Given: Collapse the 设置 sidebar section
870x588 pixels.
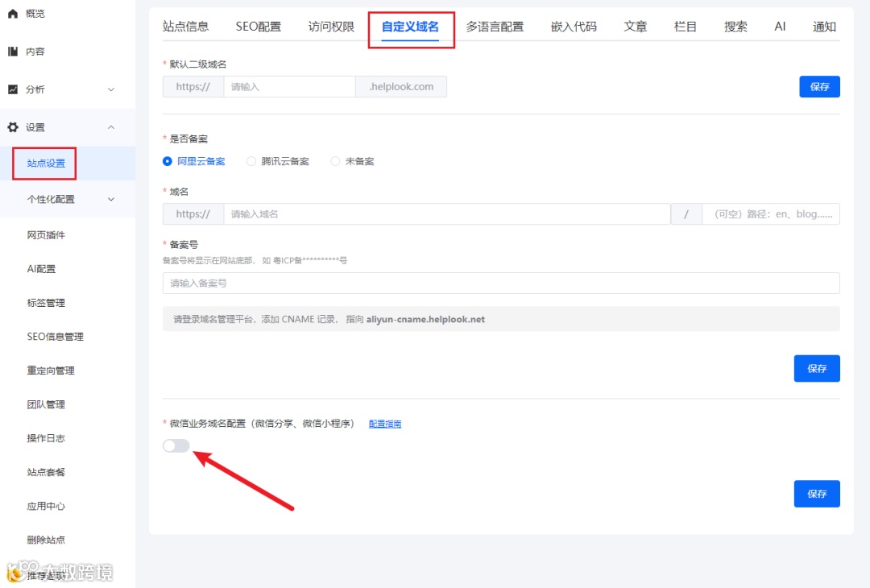Looking at the screenshot, I should point(111,126).
